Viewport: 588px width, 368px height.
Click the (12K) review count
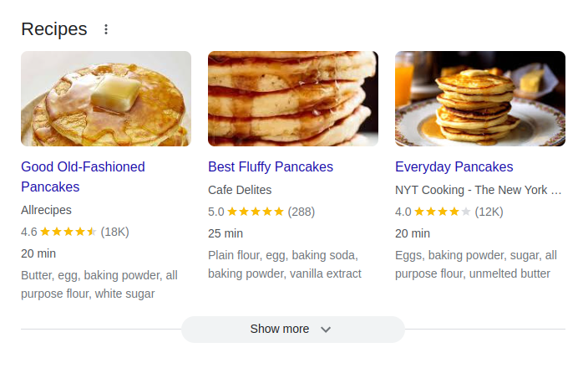[489, 212]
